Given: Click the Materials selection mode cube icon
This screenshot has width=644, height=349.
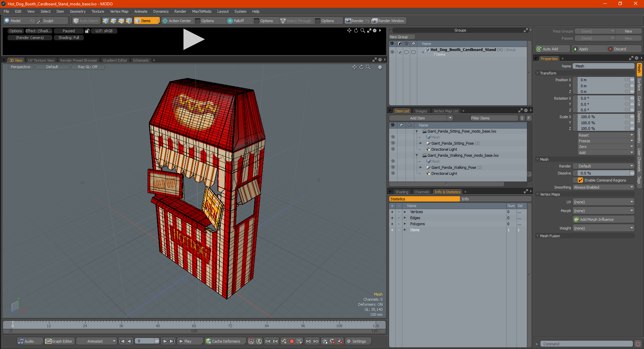Looking at the screenshot, I should point(129,21).
